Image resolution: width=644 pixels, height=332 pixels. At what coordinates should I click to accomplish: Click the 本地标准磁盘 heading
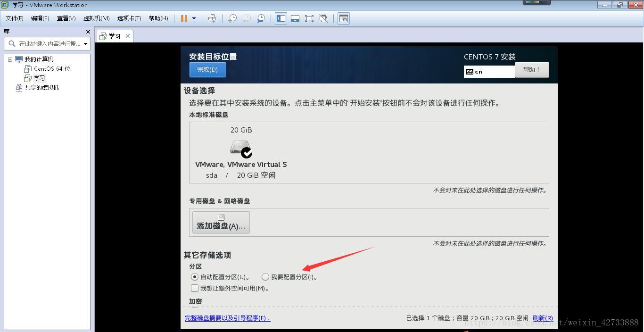click(x=209, y=115)
